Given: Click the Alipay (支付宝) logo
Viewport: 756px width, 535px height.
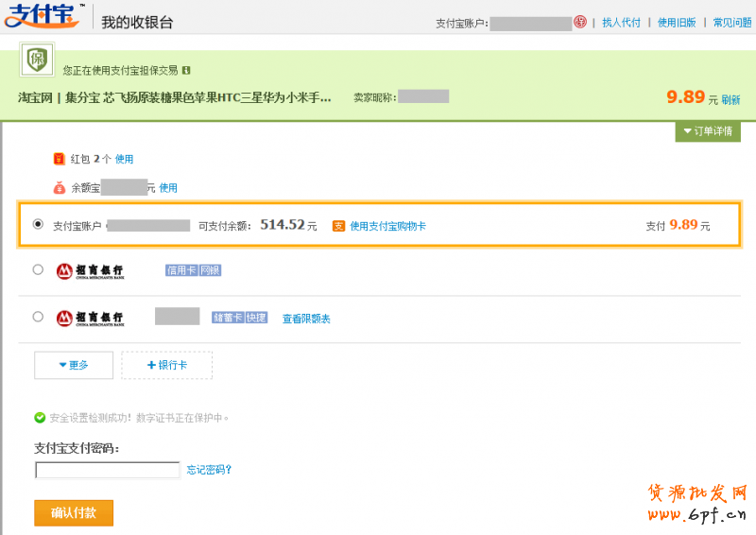Looking at the screenshot, I should point(44,20).
